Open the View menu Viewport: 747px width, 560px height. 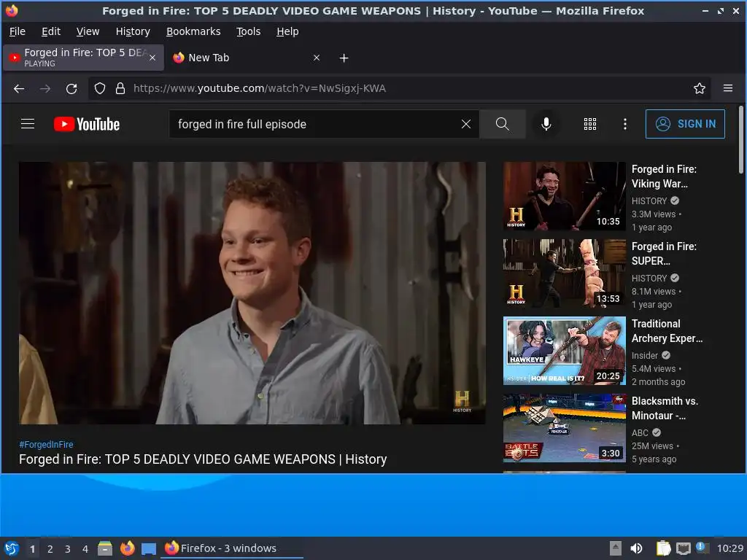(88, 31)
